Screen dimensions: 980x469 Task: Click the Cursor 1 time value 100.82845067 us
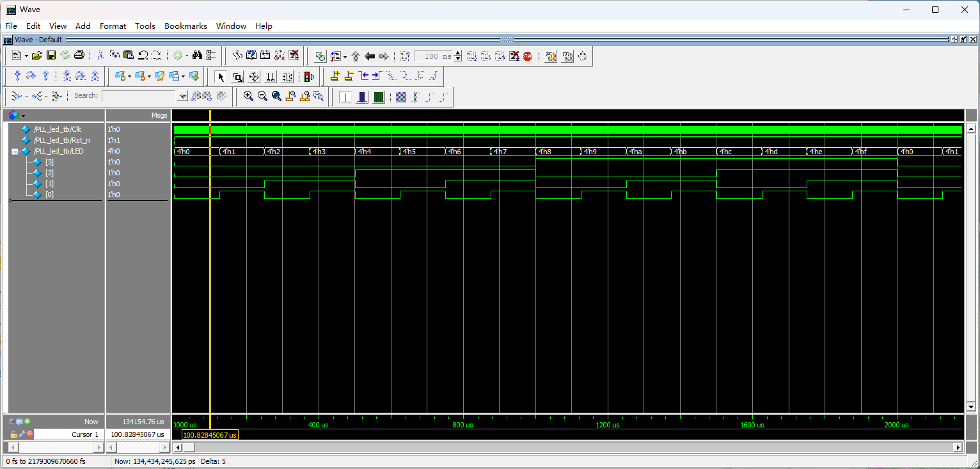tap(137, 434)
